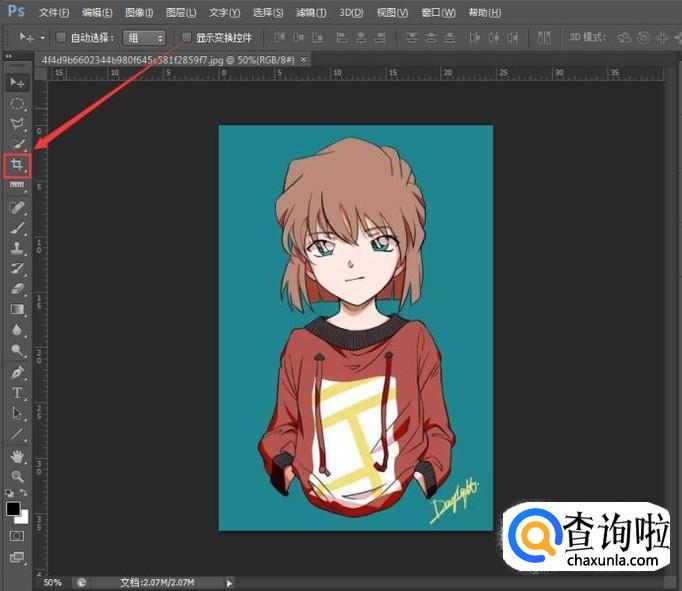Click the distribute right edges icon
Screen dimensions: 682x591
513,38
